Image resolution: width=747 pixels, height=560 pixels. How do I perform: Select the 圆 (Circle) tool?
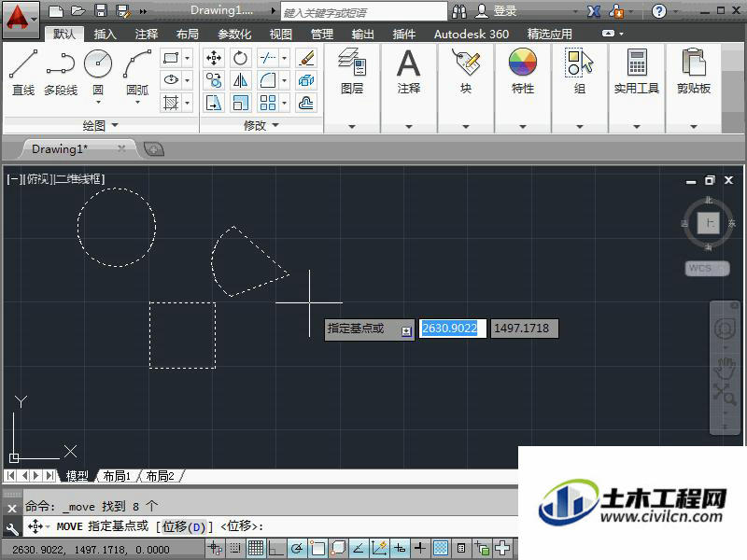coord(98,72)
